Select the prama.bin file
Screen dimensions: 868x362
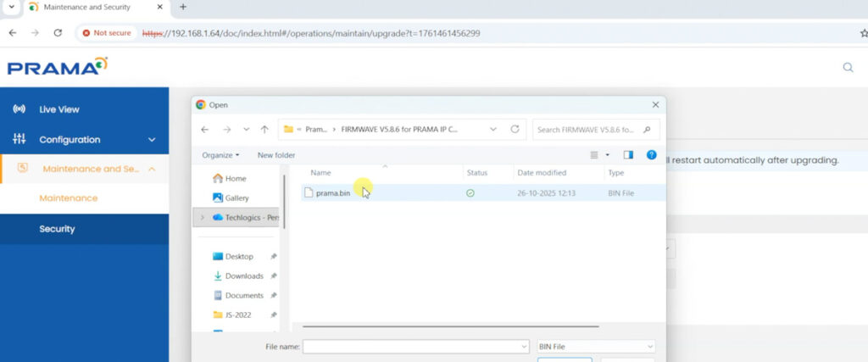click(332, 193)
